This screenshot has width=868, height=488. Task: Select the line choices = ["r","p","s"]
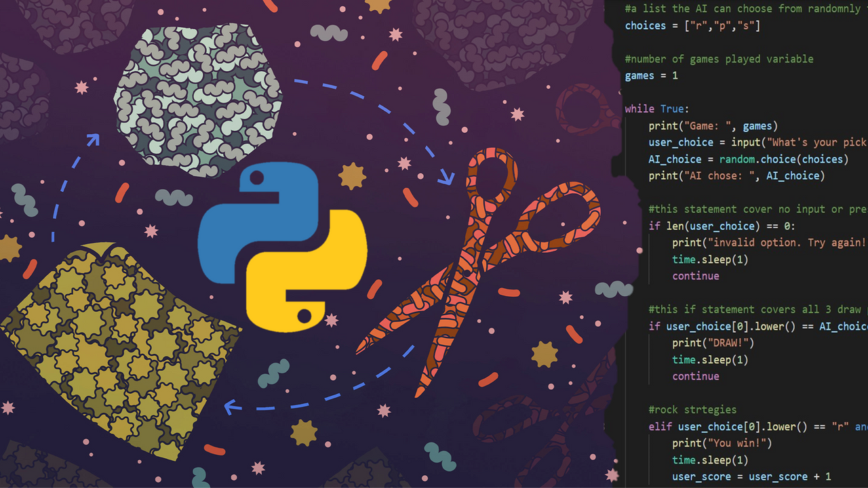692,25
